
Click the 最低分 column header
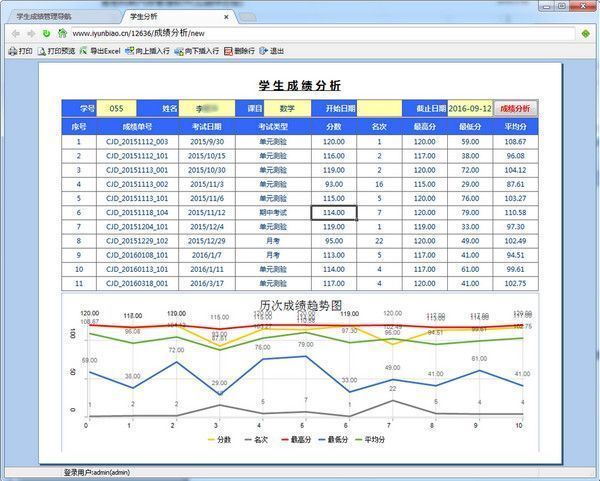pos(470,127)
